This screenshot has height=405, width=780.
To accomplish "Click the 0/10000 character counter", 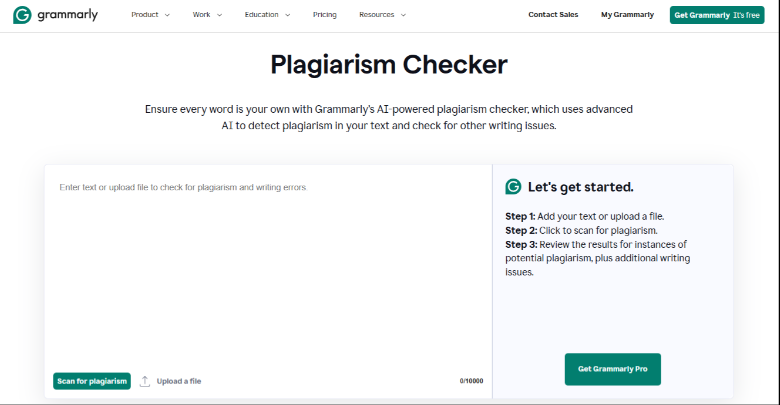I will (x=472, y=381).
